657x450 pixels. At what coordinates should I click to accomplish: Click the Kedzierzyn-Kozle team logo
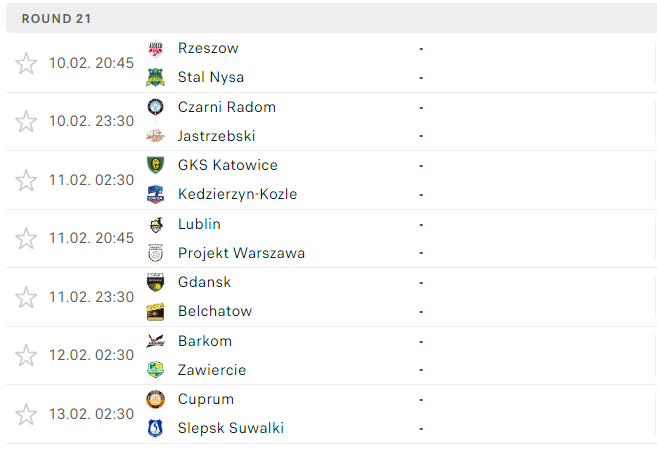point(155,194)
